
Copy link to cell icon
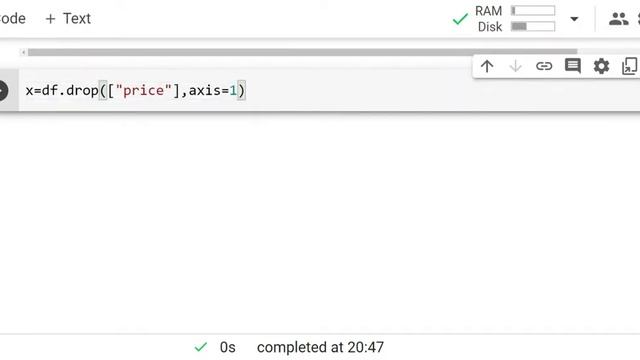[544, 66]
